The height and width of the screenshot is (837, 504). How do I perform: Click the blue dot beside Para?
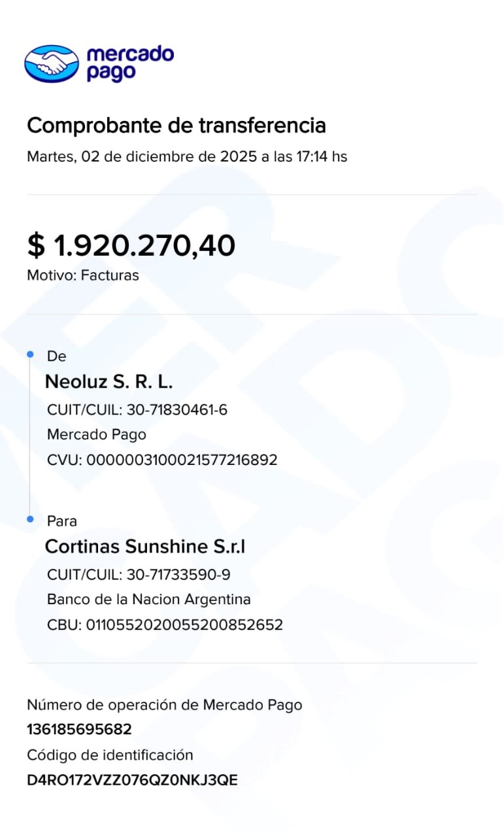point(30,519)
